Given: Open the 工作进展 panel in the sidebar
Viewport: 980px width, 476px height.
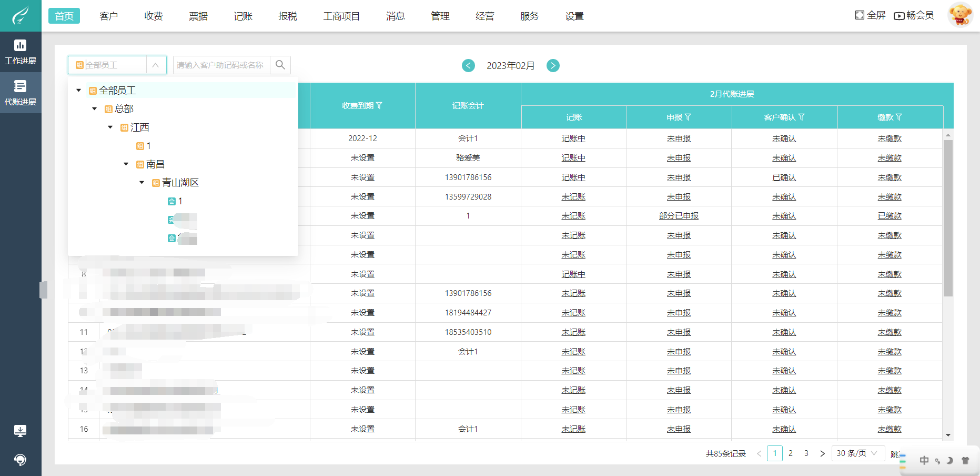Looking at the screenshot, I should tap(21, 51).
